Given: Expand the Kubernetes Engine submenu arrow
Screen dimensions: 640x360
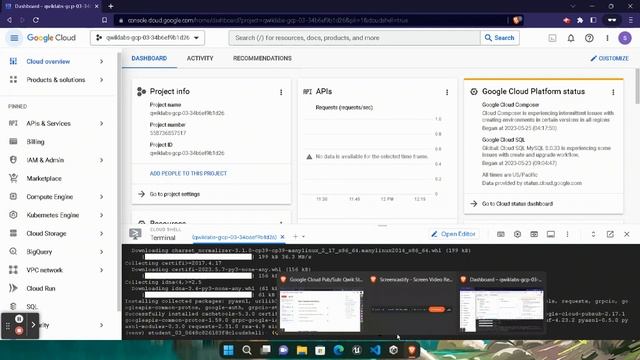Looking at the screenshot, I should [101, 216].
